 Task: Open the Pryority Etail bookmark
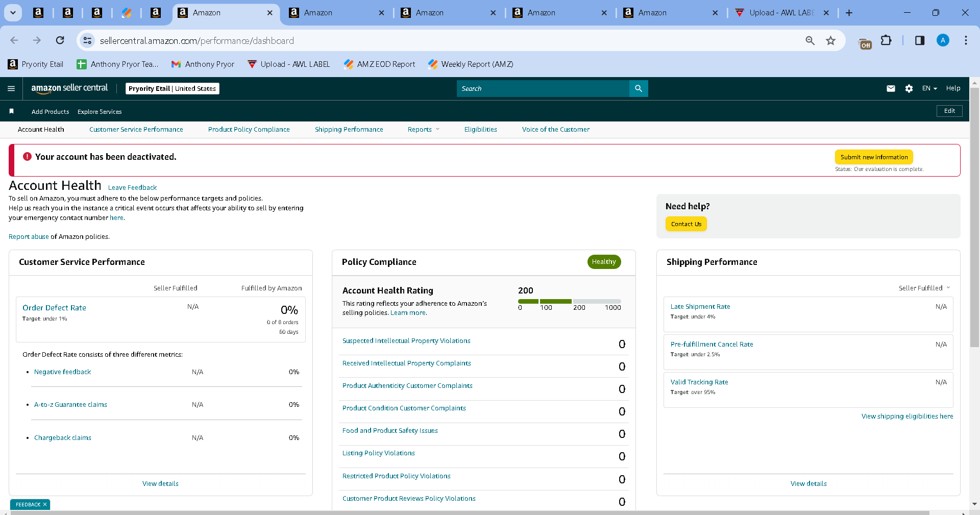[x=36, y=64]
